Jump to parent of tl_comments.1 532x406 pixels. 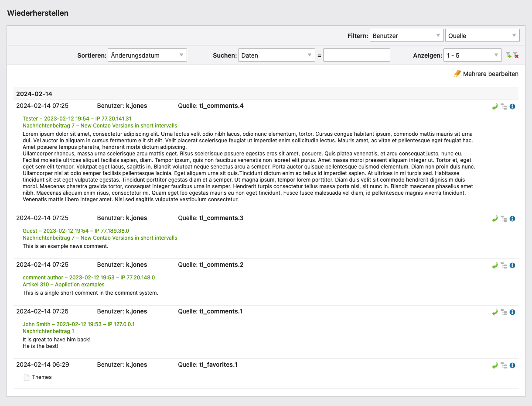click(x=504, y=312)
